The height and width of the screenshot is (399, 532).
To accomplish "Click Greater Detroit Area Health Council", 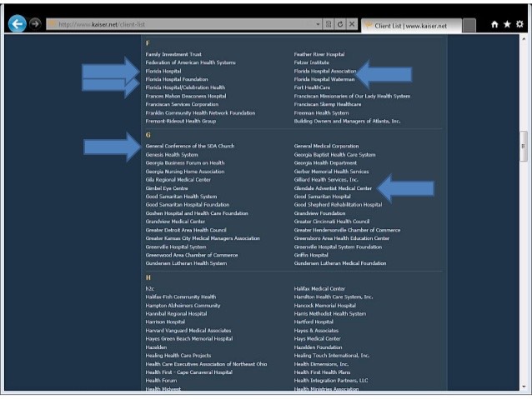I will pos(186,230).
